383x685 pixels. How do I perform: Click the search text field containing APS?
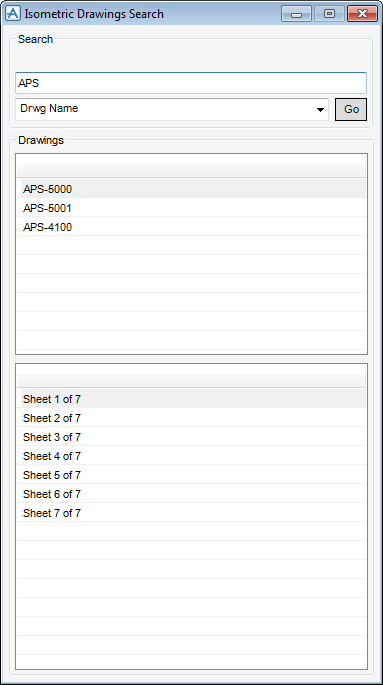(x=191, y=83)
